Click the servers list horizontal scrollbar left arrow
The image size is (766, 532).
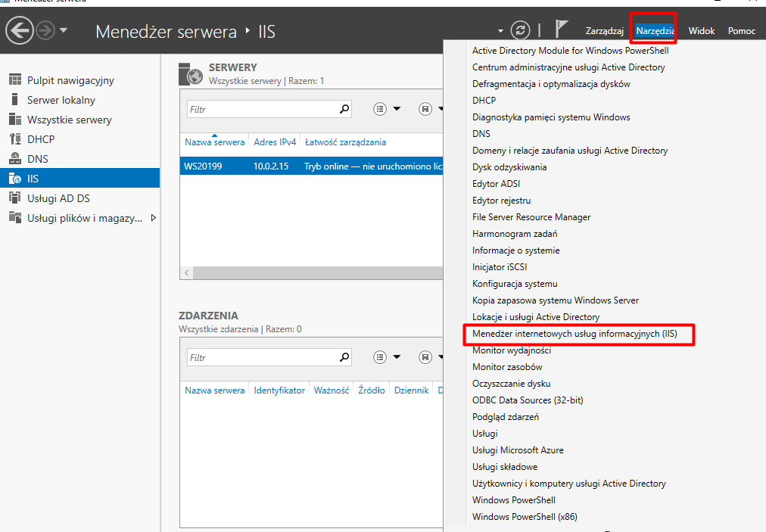tap(185, 272)
